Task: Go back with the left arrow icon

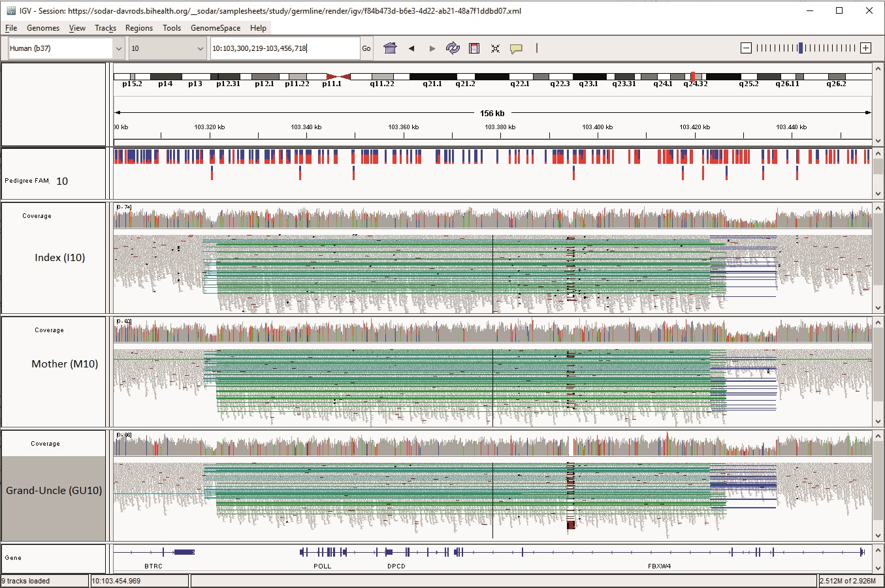Action: [411, 48]
